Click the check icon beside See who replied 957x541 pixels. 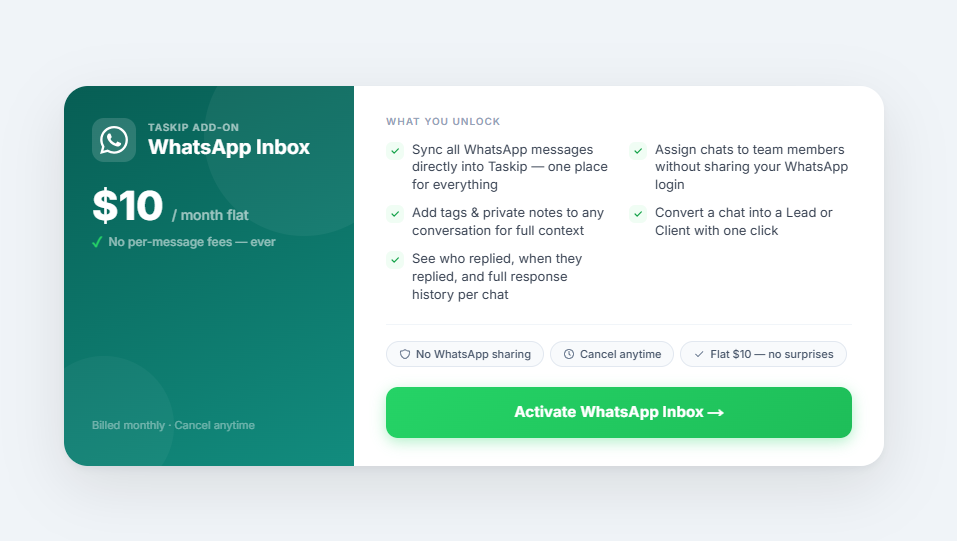pos(395,260)
